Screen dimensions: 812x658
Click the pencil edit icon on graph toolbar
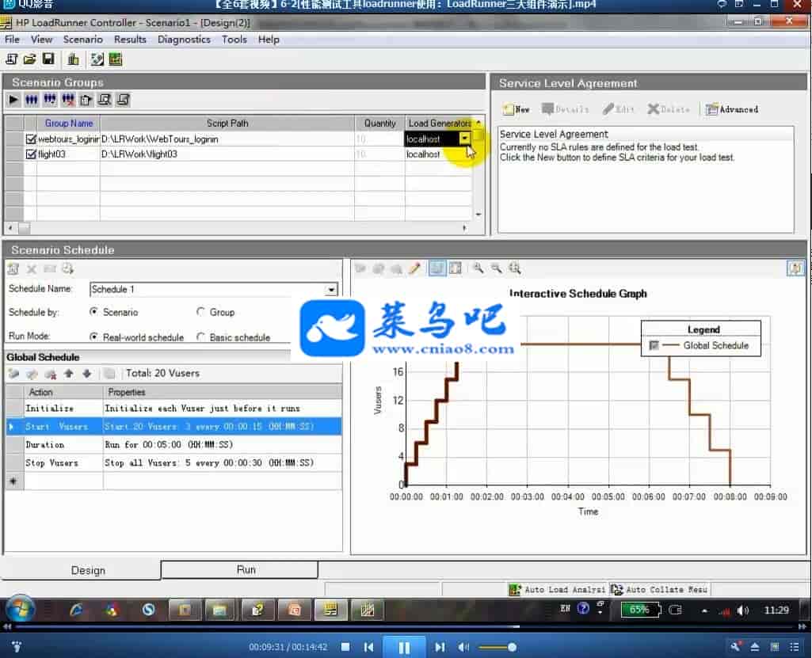pyautogui.click(x=414, y=269)
